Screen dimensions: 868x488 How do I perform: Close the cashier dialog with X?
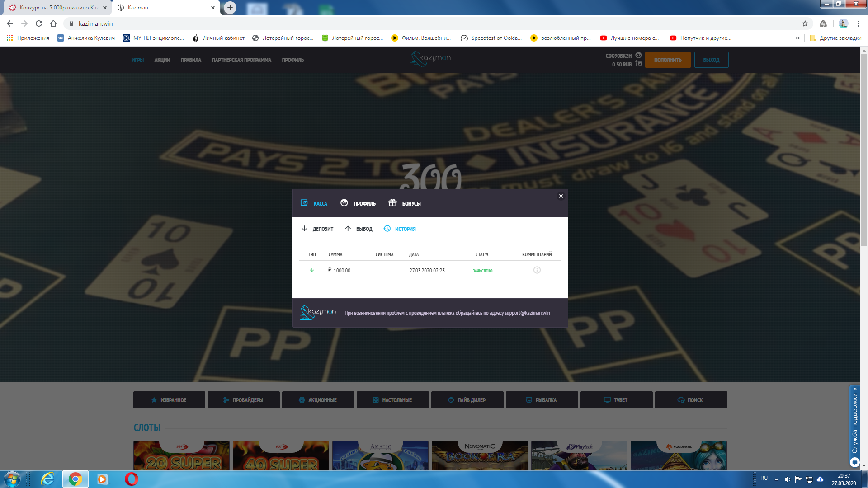(561, 196)
